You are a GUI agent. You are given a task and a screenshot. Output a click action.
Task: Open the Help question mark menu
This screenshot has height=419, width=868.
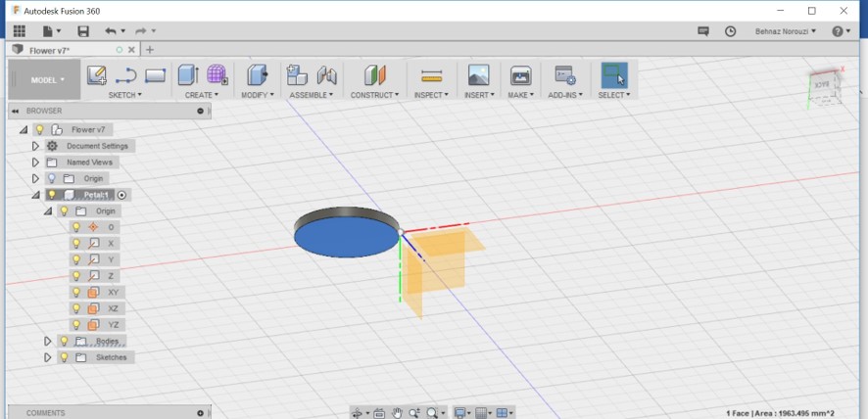pyautogui.click(x=841, y=31)
